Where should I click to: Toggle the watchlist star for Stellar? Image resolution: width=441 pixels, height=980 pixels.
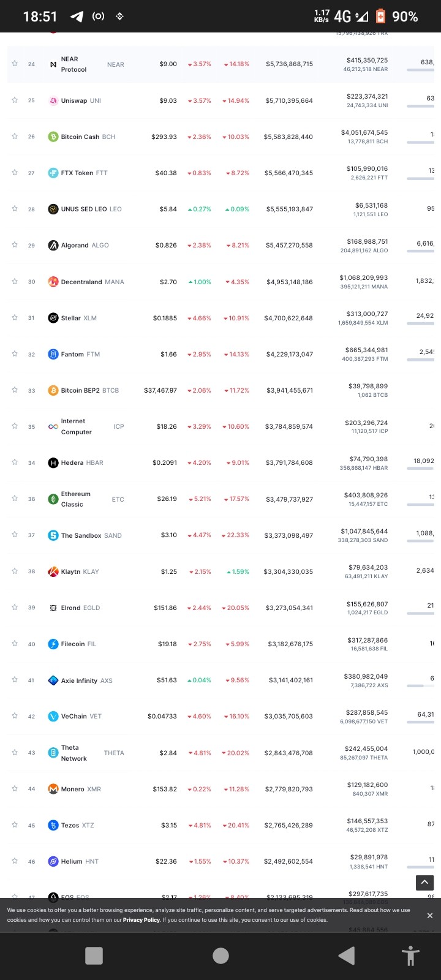(x=15, y=317)
